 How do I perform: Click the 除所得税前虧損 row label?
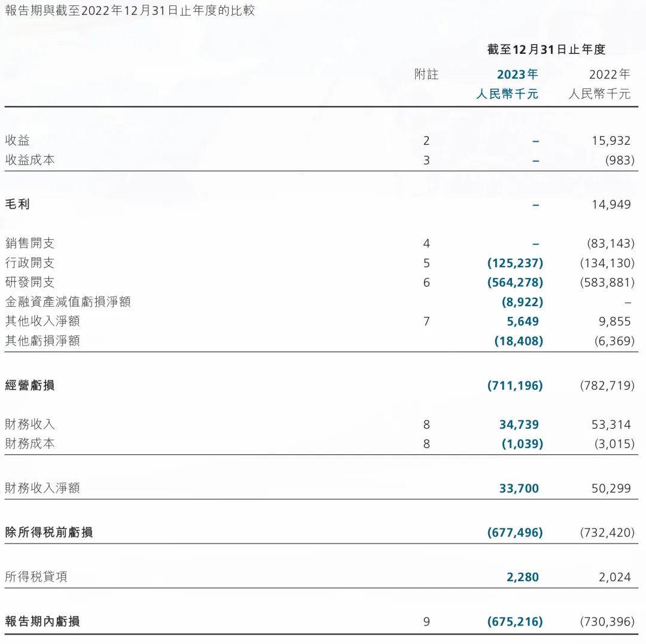pyautogui.click(x=49, y=533)
